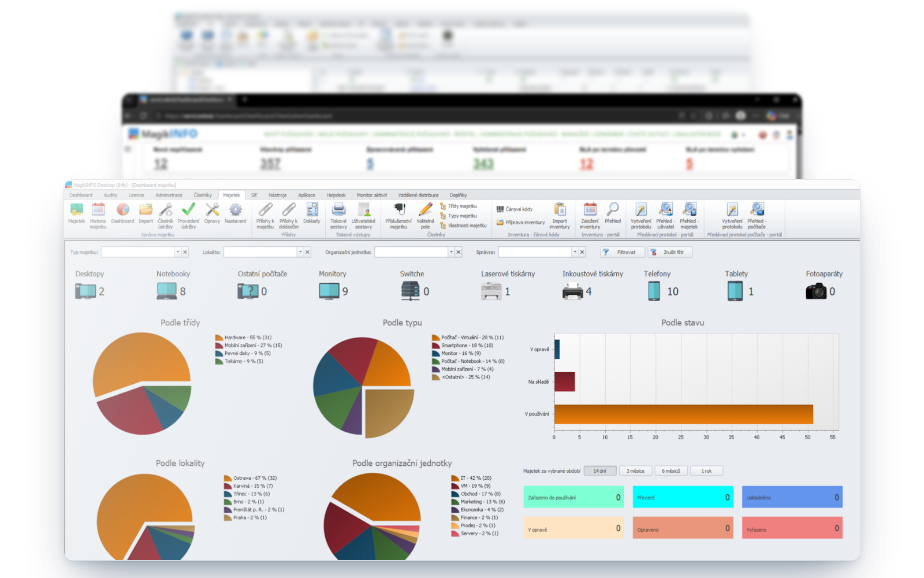The height and width of the screenshot is (578, 924).
Task: Click the Filtrovat button
Action: click(621, 252)
